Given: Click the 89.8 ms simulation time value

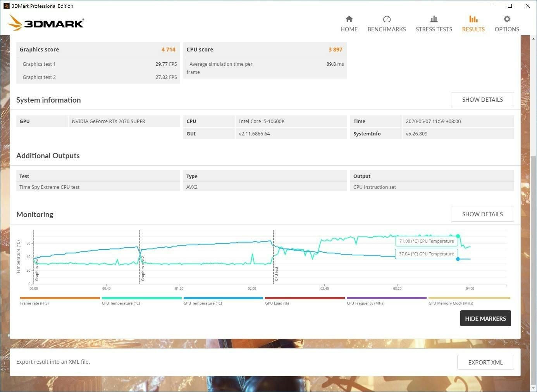Looking at the screenshot, I should click(335, 64).
